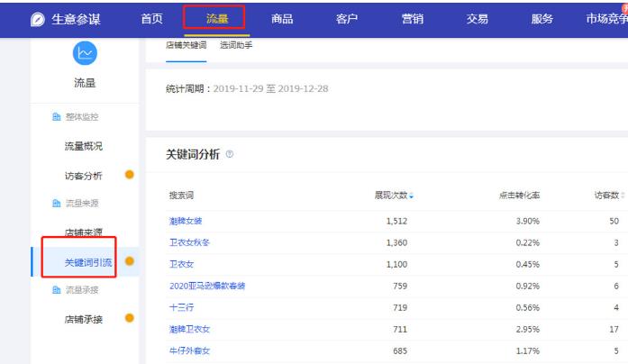
Task: Click the help icon beside 关键词分析
Action: [x=230, y=155]
